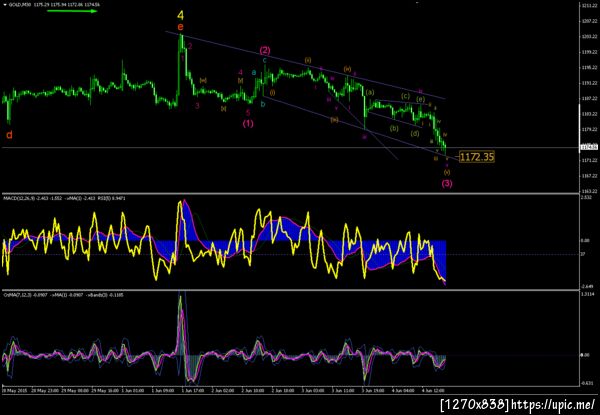Screen dimensions: 600x415
Task: Select the magenta wave label (1)
Action: click(x=248, y=123)
